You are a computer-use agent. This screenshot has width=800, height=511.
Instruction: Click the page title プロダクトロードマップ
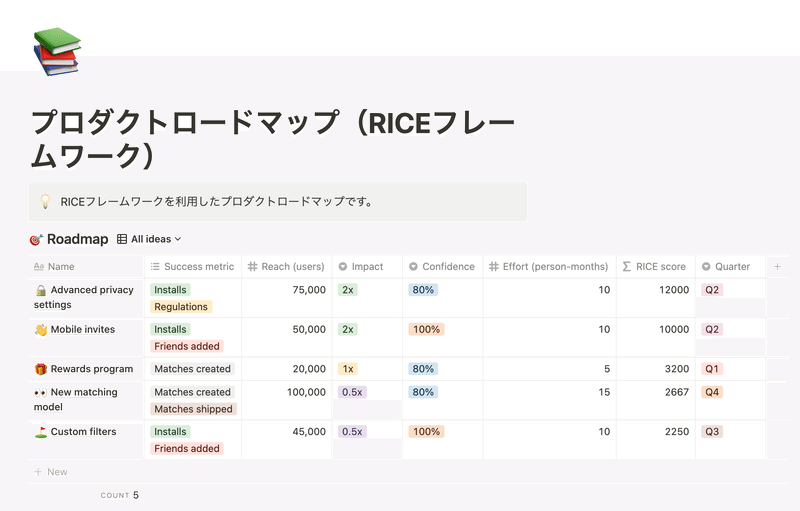[272, 138]
